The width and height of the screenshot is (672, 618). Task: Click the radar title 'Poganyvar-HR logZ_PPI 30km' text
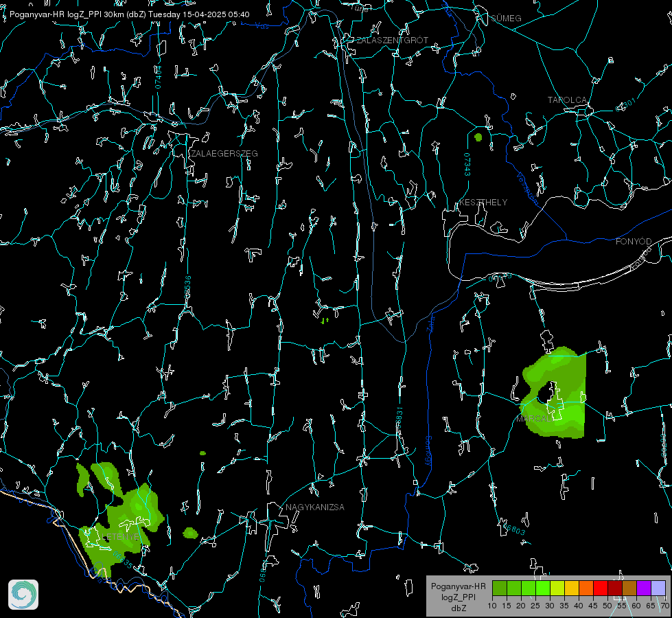(66, 14)
